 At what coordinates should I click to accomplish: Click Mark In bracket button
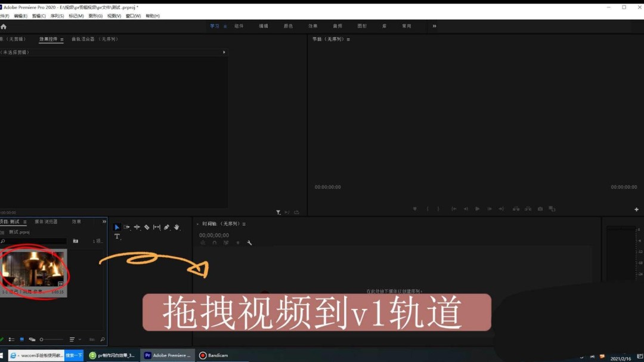click(428, 209)
